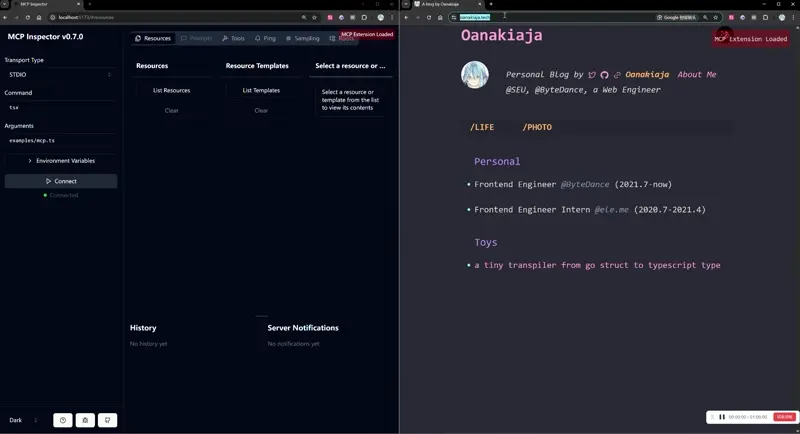Image resolution: width=800 pixels, height=434 pixels.
Task: Click the List Templates button
Action: pyautogui.click(x=261, y=90)
